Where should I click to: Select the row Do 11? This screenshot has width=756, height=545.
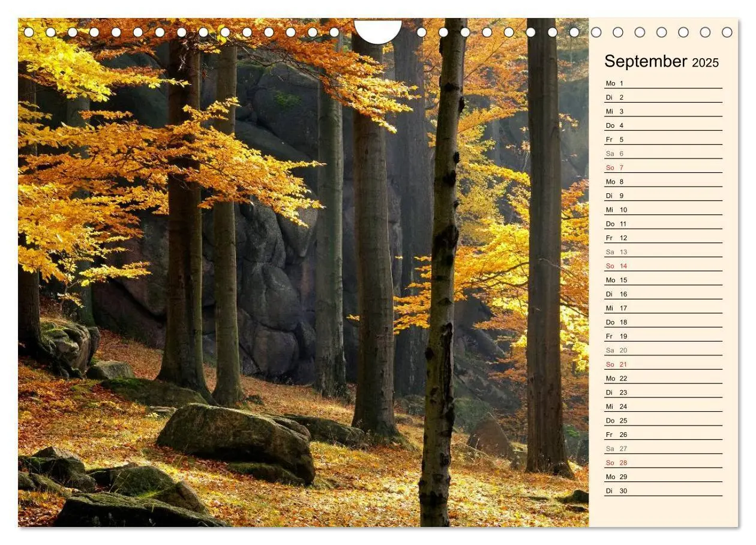663,223
